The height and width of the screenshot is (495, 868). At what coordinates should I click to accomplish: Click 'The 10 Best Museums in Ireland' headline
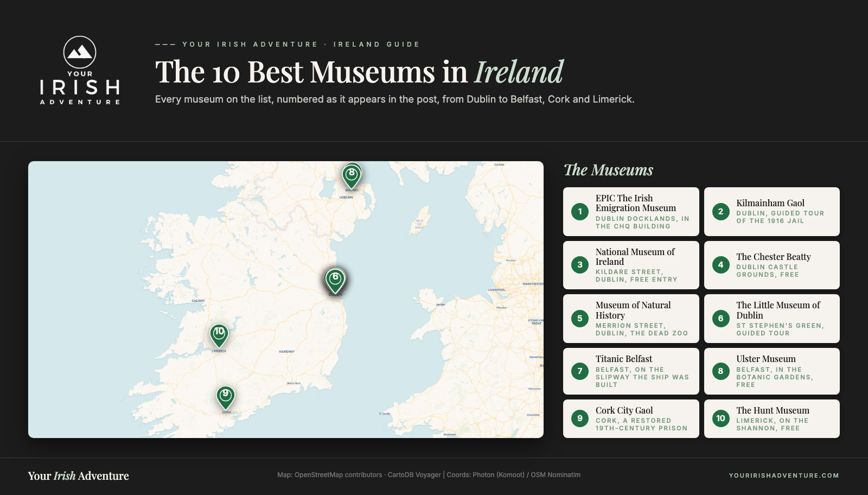pyautogui.click(x=359, y=72)
